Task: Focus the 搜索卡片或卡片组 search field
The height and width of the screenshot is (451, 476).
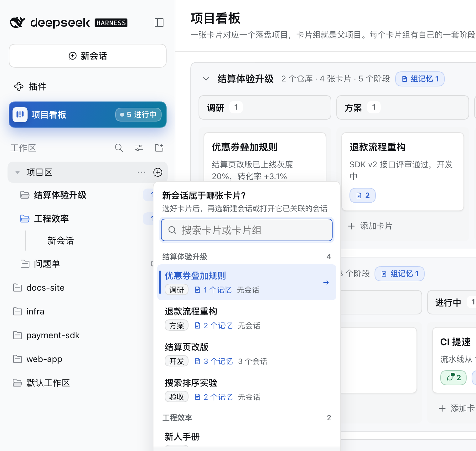Action: coord(247,230)
